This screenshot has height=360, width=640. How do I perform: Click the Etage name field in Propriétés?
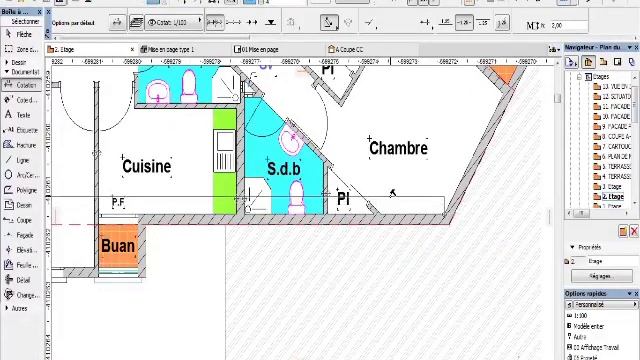(x=612, y=261)
